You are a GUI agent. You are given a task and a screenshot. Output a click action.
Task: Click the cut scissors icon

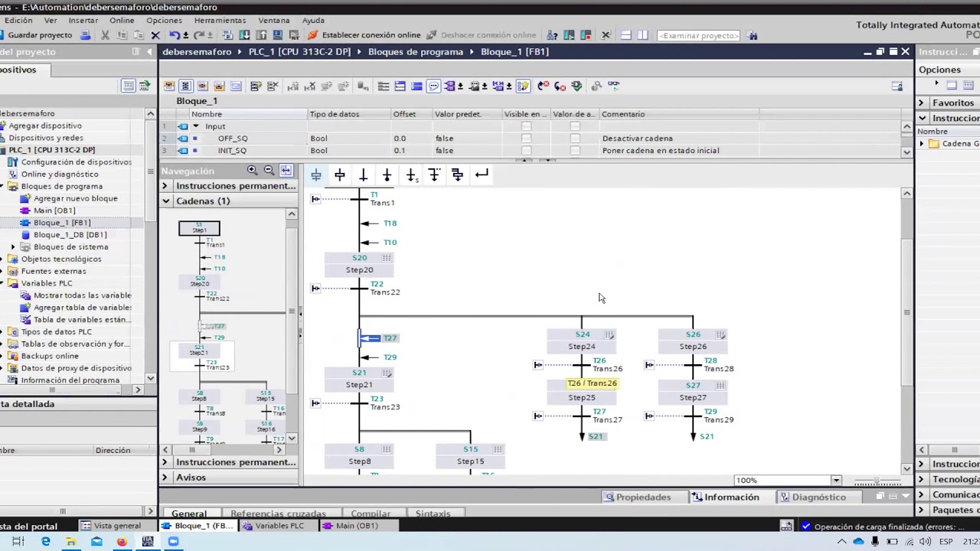(x=106, y=35)
